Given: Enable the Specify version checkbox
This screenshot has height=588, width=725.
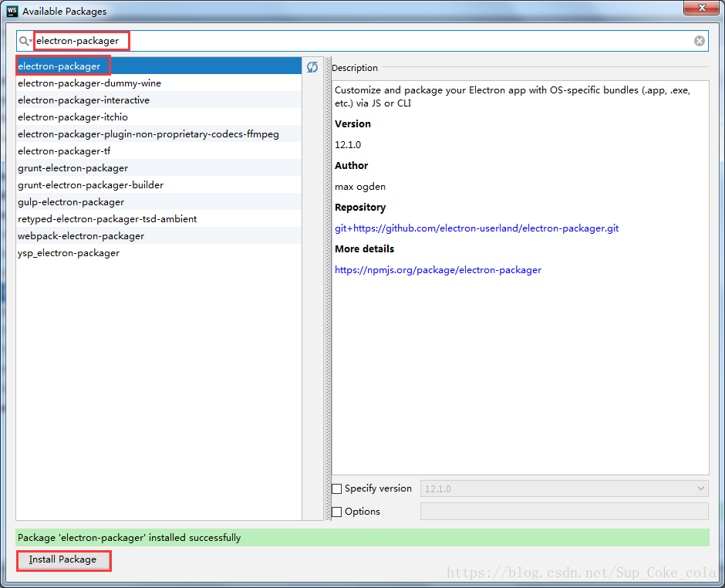Looking at the screenshot, I should coord(337,488).
